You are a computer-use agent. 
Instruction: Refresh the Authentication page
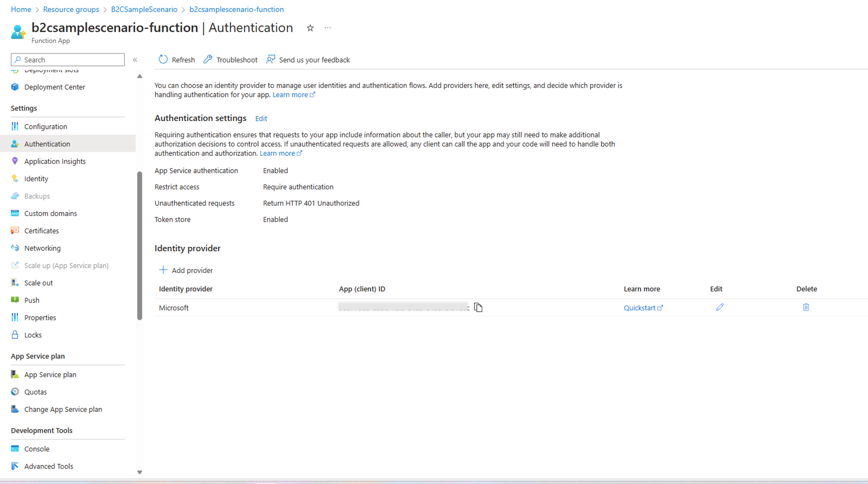(176, 60)
